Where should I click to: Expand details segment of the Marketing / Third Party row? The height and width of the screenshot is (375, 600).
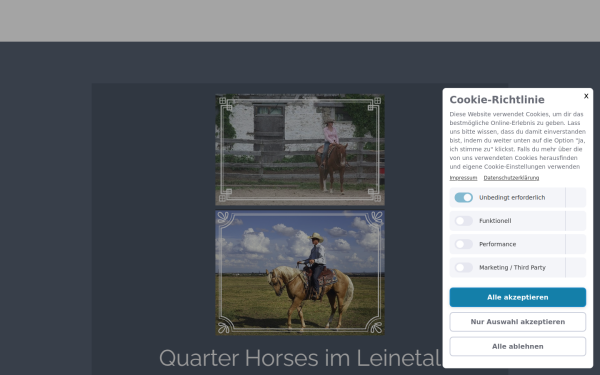click(576, 267)
